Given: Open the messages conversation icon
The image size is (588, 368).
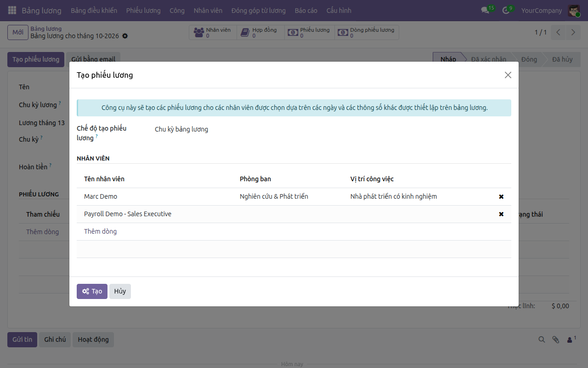Looking at the screenshot, I should click(x=485, y=10).
